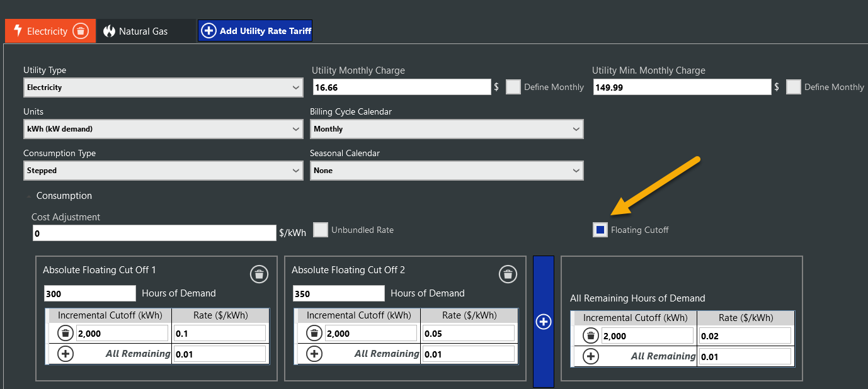Delete Absolute Floating Cut Off 2 block
The width and height of the screenshot is (868, 389).
(508, 274)
